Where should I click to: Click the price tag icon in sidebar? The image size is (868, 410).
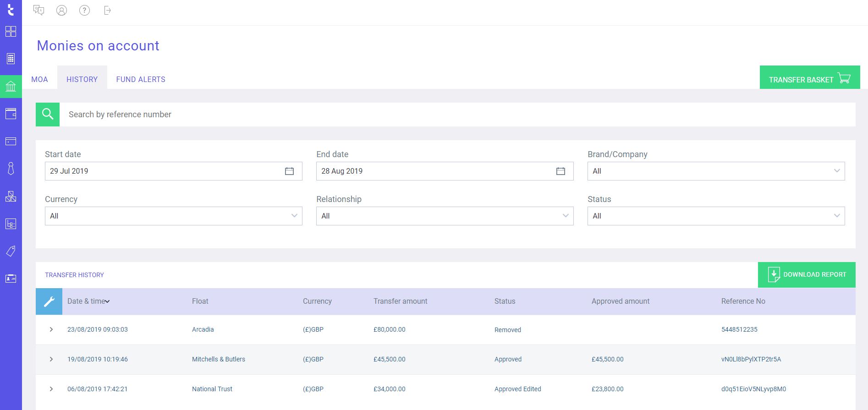click(x=11, y=251)
